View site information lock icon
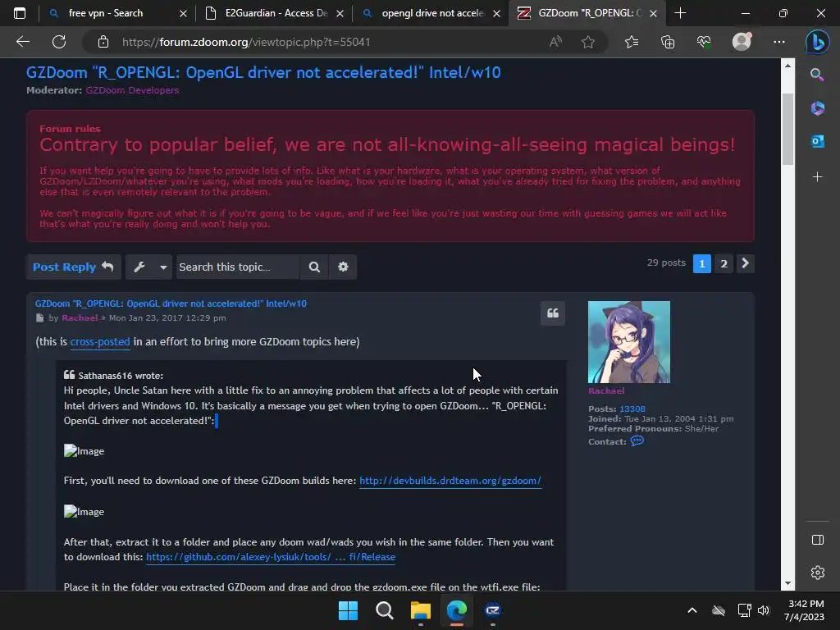 click(x=103, y=42)
